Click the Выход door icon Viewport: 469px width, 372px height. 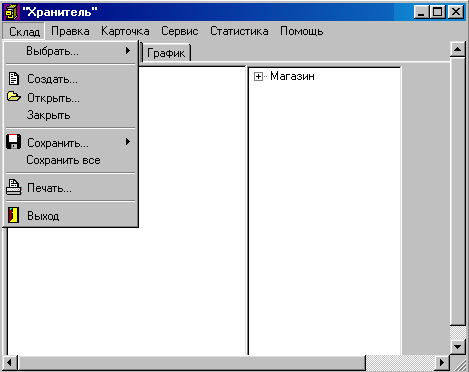tap(13, 215)
